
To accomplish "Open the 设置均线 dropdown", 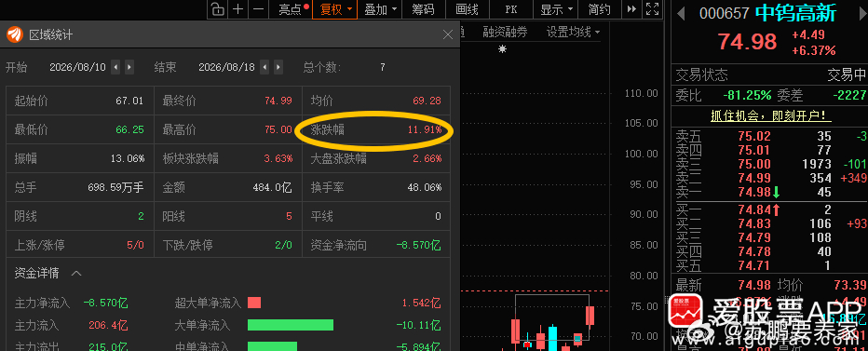I will (573, 32).
